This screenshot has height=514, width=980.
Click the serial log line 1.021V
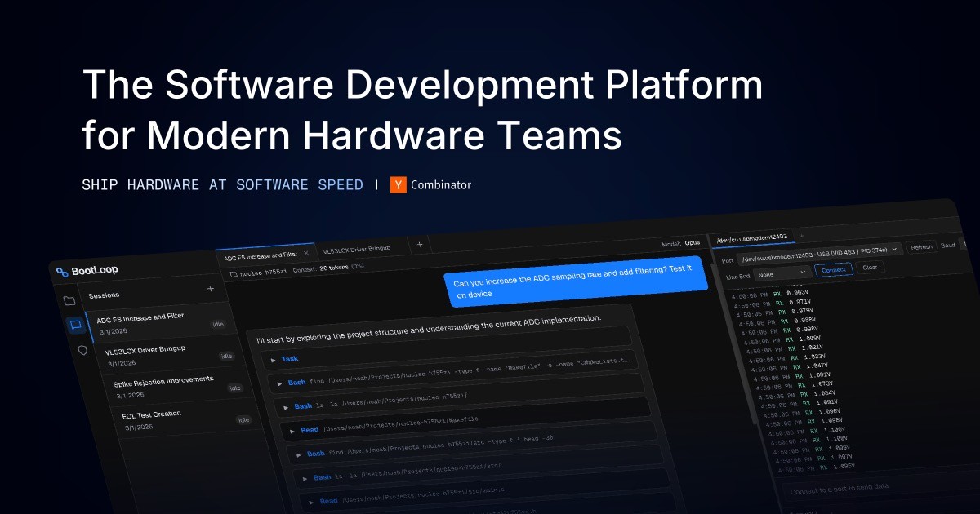[x=786, y=348]
